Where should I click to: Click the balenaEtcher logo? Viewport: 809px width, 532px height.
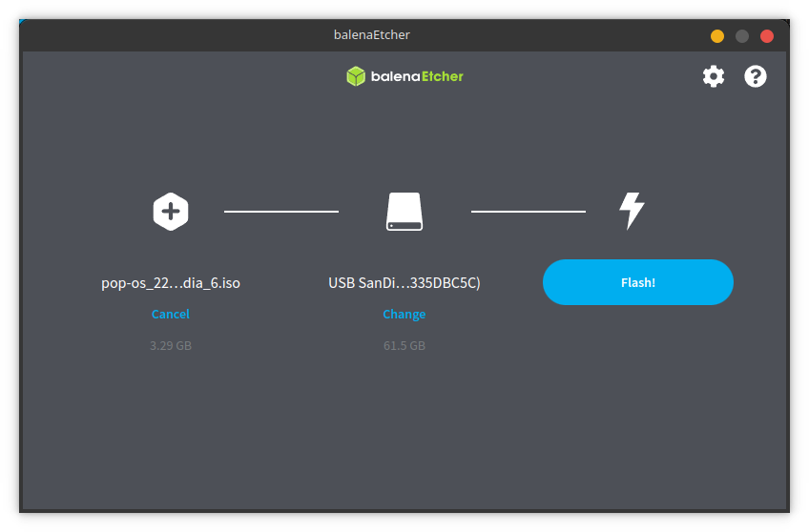[x=404, y=76]
